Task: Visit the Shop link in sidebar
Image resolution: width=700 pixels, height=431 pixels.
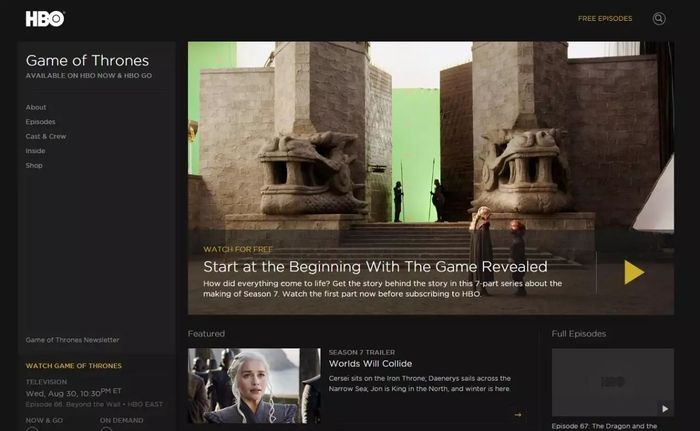Action: (x=34, y=165)
